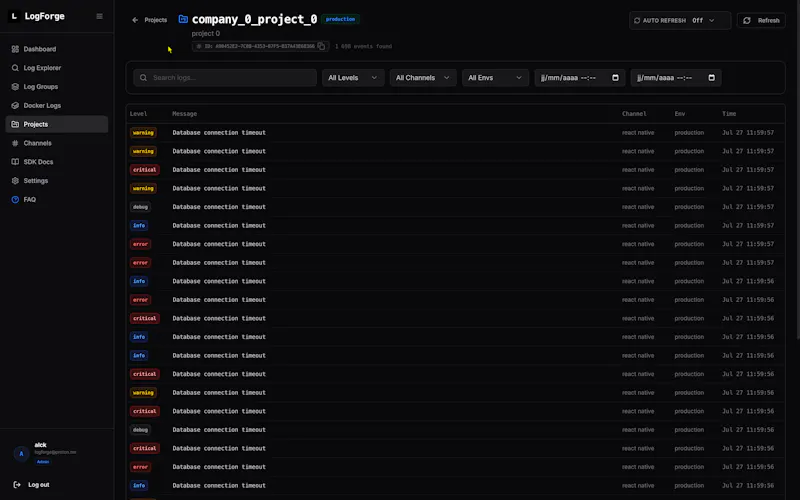The height and width of the screenshot is (500, 800).
Task: Click the project ID pill
Action: [x=260, y=46]
